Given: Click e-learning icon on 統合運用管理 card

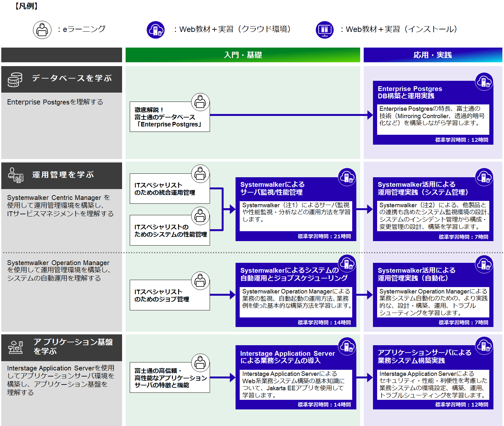Looking at the screenshot, I should click(x=200, y=174).
